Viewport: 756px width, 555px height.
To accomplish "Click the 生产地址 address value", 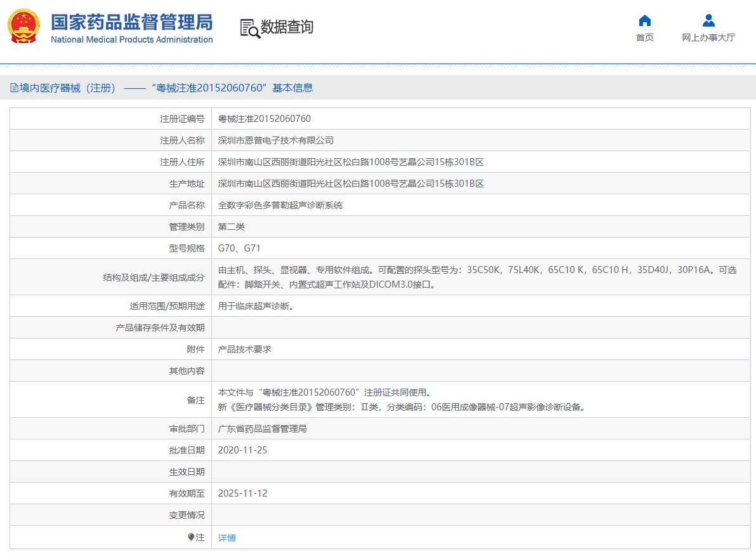I will pyautogui.click(x=350, y=184).
